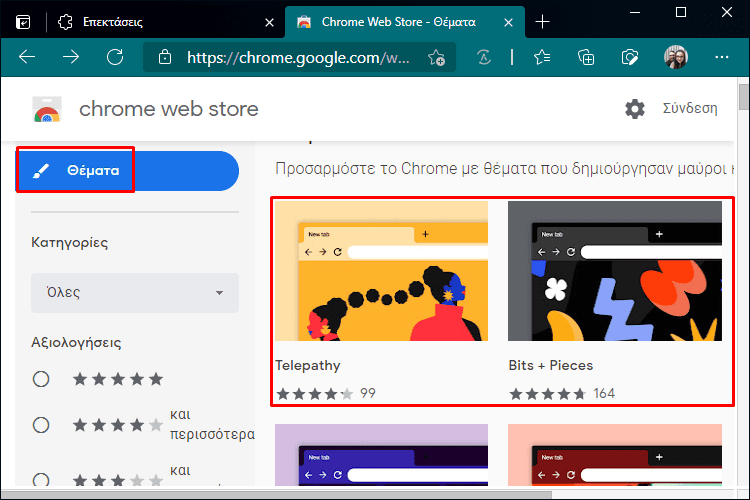750x500 pixels.
Task: Click the Telepathy 99 ratings count
Action: pos(368,393)
